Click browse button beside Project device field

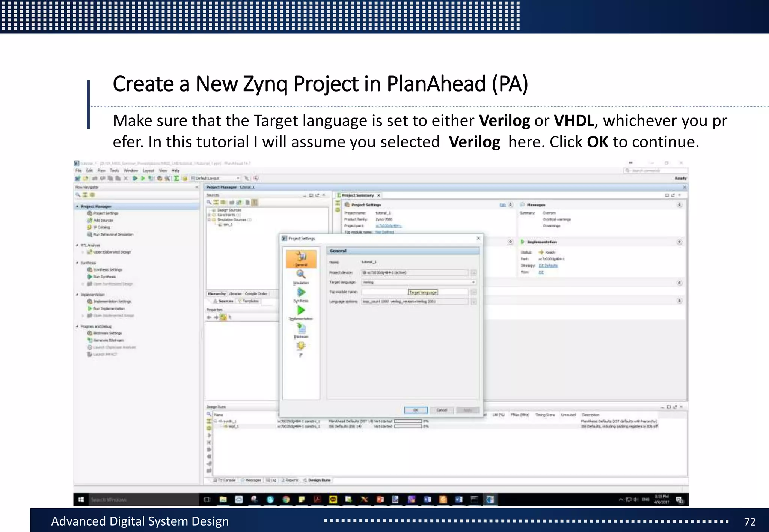coord(474,272)
